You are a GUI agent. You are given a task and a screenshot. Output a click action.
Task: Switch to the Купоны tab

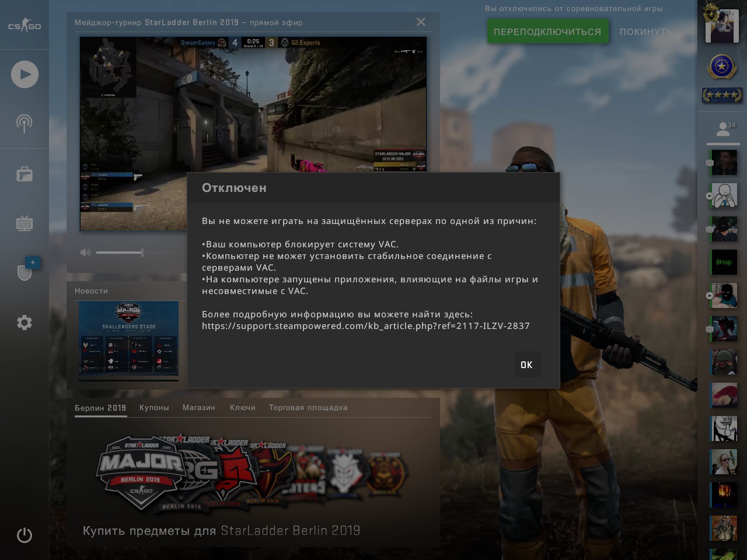click(x=154, y=408)
